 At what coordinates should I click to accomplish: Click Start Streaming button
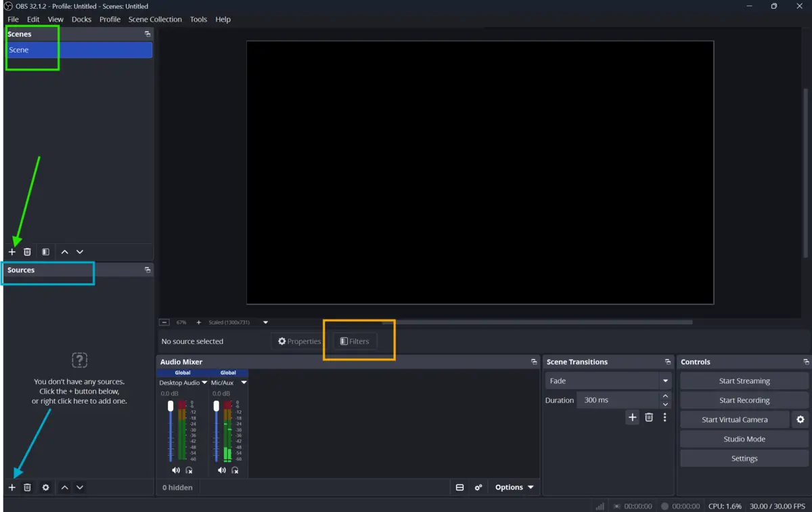pos(744,381)
